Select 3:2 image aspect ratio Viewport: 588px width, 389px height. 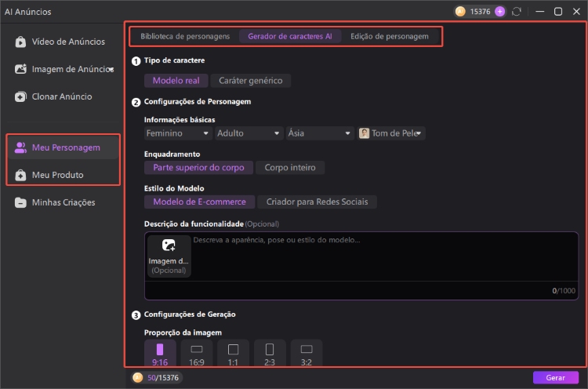pos(307,354)
